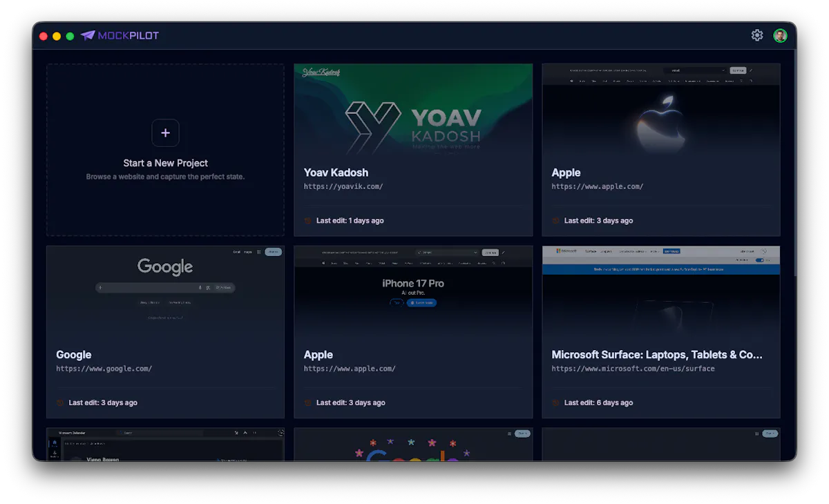829x504 pixels.
Task: Open the Microsoft Surface page thumbnail
Action: coord(661,292)
